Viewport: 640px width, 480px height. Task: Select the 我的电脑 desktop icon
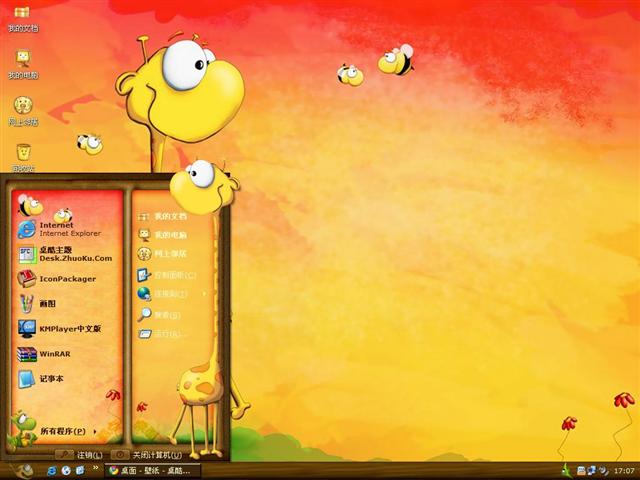pyautogui.click(x=22, y=62)
